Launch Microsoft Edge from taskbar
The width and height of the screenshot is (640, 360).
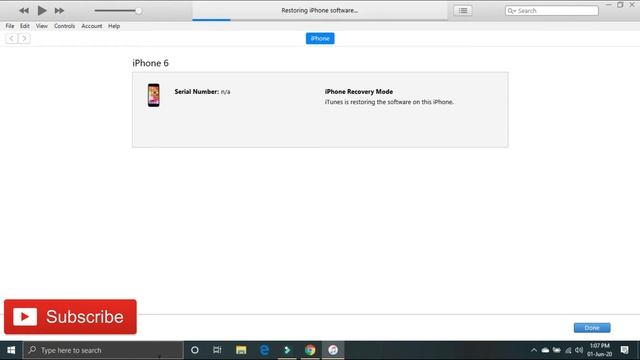click(x=264, y=350)
